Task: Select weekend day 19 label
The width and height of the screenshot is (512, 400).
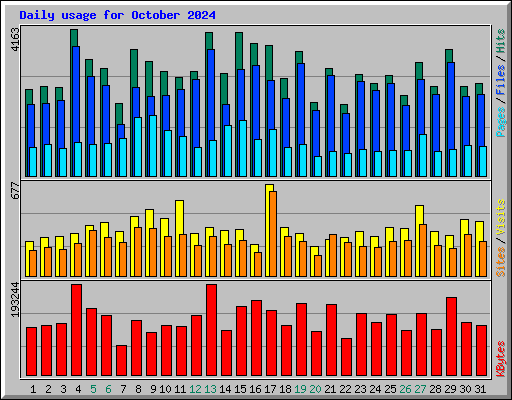Action: point(300,389)
